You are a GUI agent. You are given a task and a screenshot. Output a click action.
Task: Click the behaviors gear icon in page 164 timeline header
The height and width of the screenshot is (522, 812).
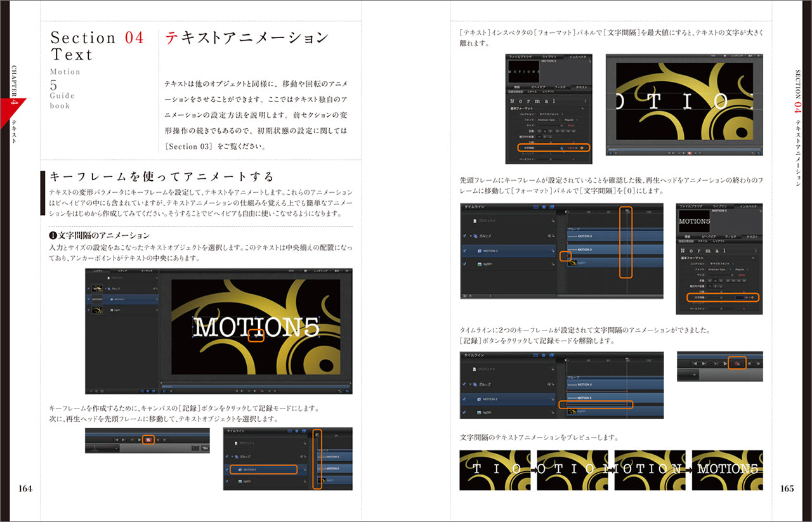(x=297, y=431)
